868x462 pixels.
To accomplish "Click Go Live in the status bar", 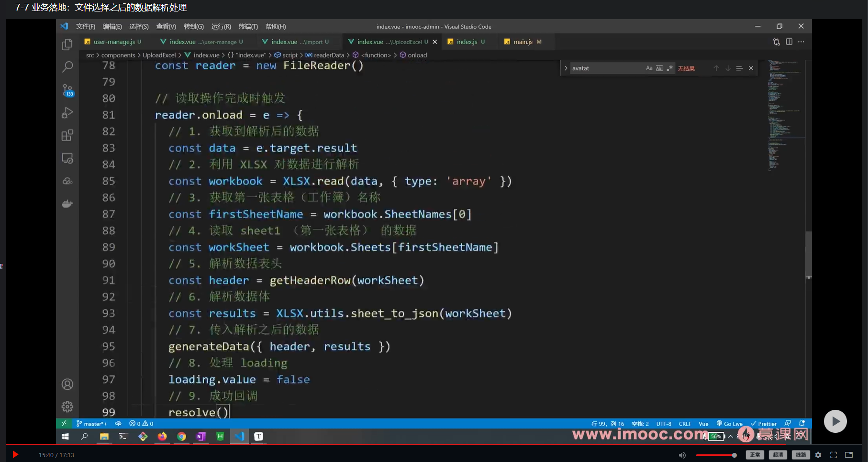I will coord(730,424).
